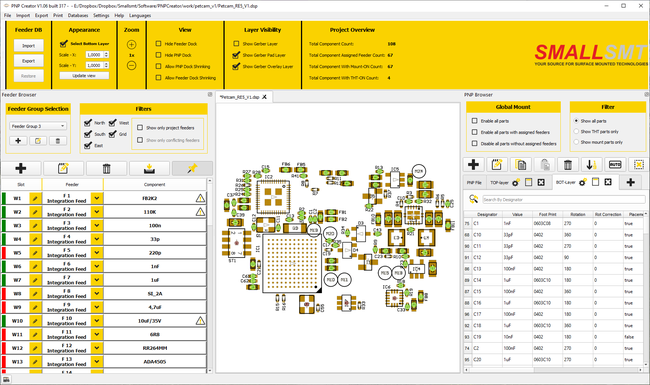Switch to the TOP-layer tab
The image size is (650, 385).
(x=499, y=183)
